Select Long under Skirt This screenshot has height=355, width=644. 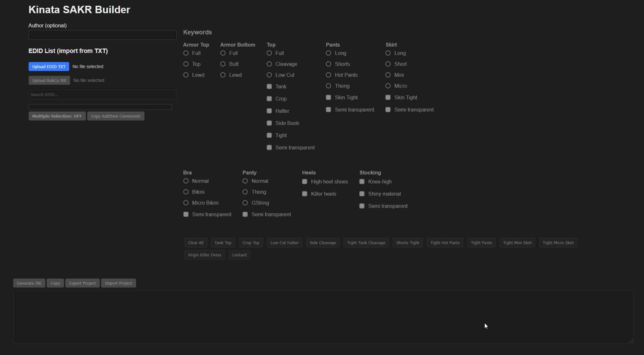[x=388, y=53]
